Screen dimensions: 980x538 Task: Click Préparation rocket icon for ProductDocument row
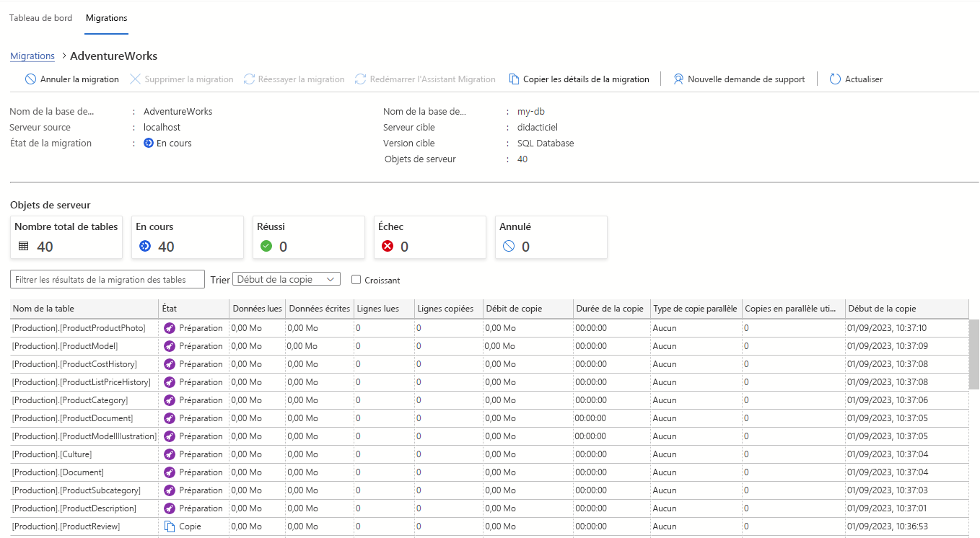pyautogui.click(x=170, y=418)
